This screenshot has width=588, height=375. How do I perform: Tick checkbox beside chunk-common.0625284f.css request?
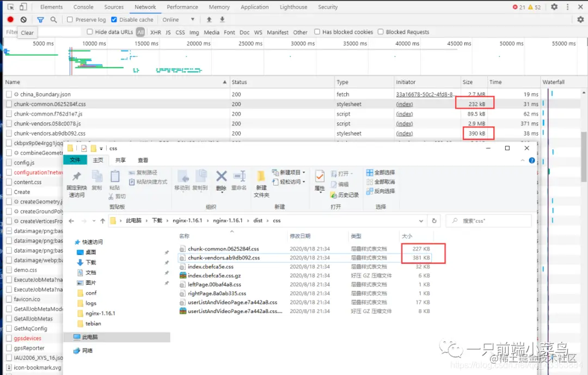click(9, 104)
